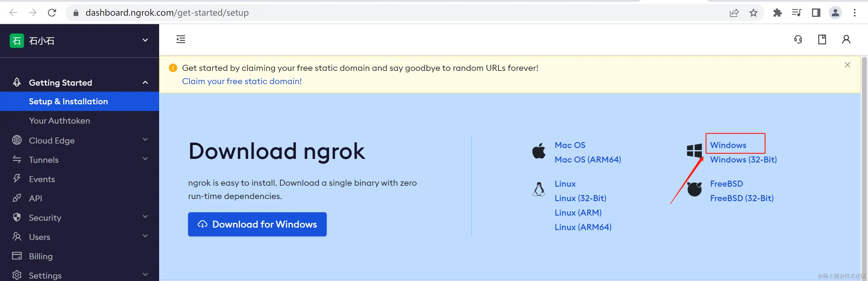Expand the Settings section chevron

(x=145, y=275)
